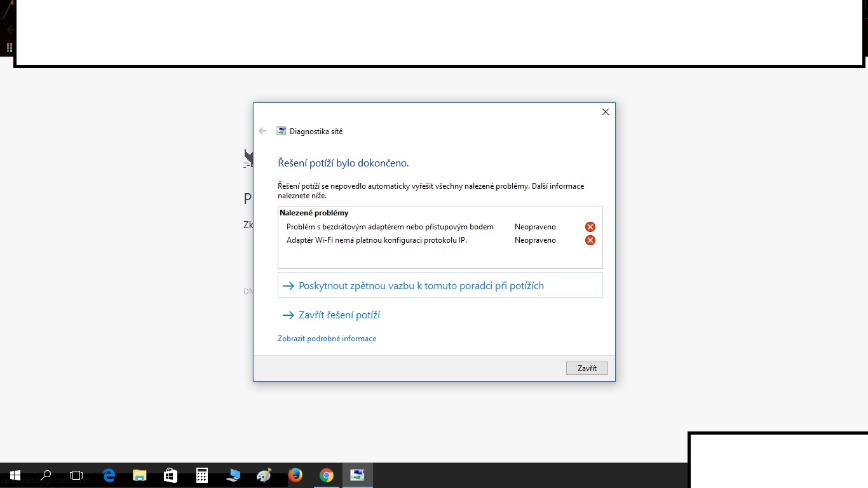Image resolution: width=868 pixels, height=488 pixels.
Task: Close the dialog with the X button
Action: (x=605, y=112)
